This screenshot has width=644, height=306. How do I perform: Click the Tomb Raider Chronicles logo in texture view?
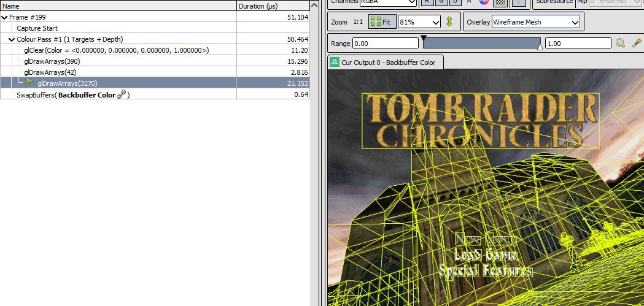pyautogui.click(x=481, y=121)
